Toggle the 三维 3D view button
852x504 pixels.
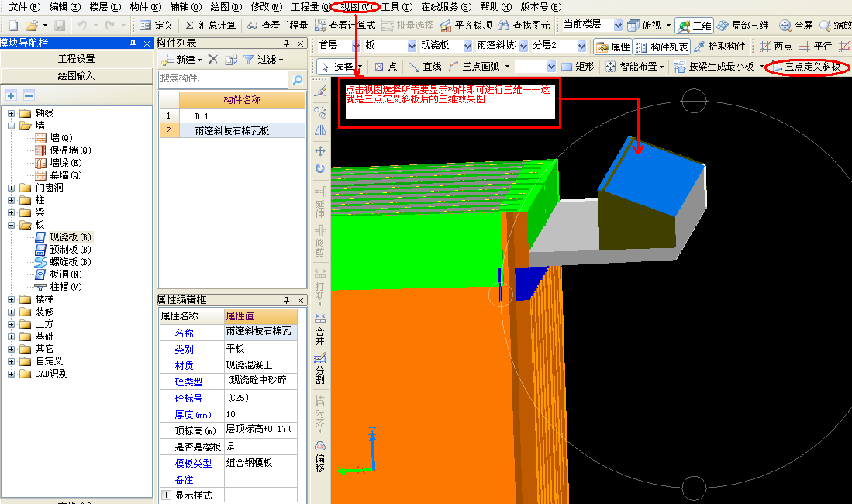click(694, 26)
